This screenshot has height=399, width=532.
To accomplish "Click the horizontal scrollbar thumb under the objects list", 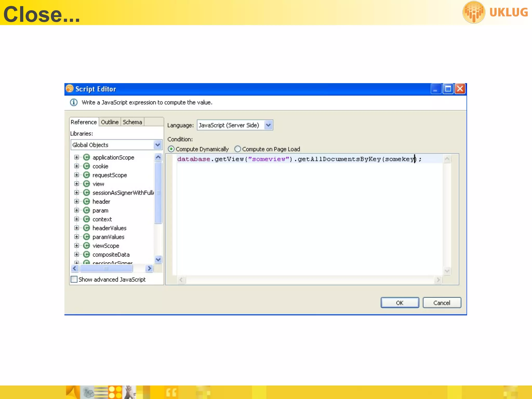I will (106, 268).
